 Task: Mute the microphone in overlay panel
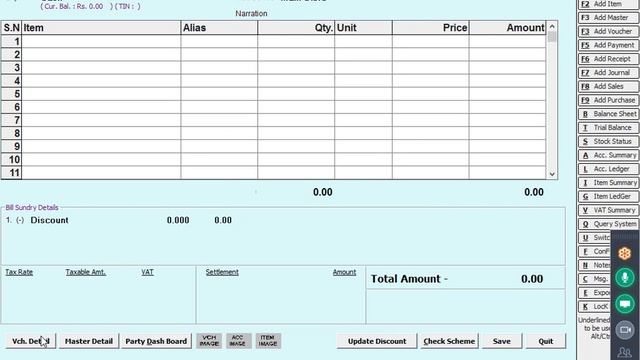click(x=624, y=278)
